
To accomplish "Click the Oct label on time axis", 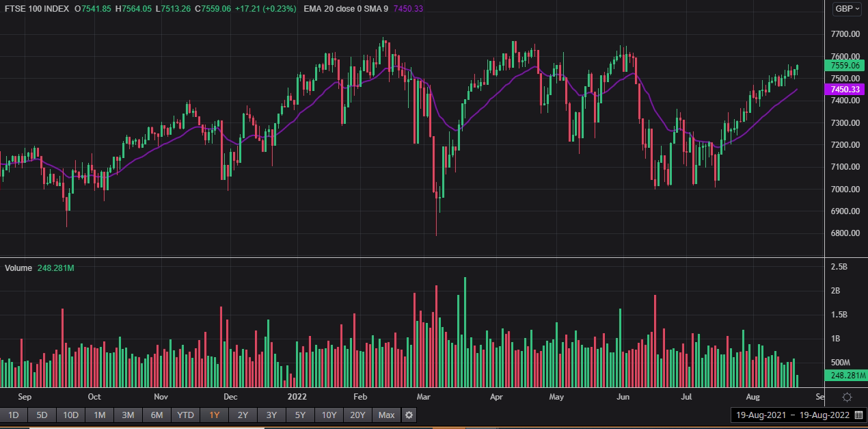I will (x=94, y=396).
